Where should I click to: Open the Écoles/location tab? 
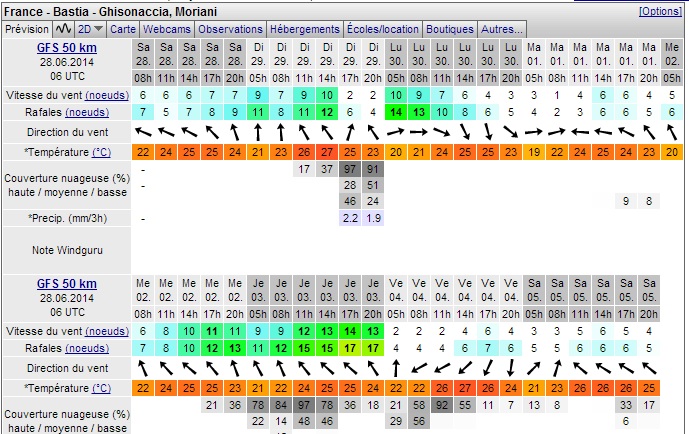click(385, 30)
